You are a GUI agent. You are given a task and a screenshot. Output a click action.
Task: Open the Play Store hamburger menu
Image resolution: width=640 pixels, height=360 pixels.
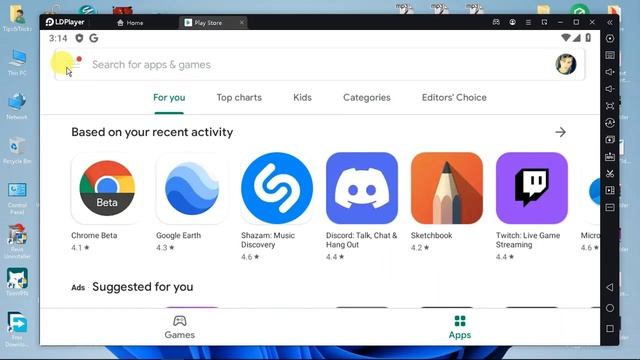(76, 64)
